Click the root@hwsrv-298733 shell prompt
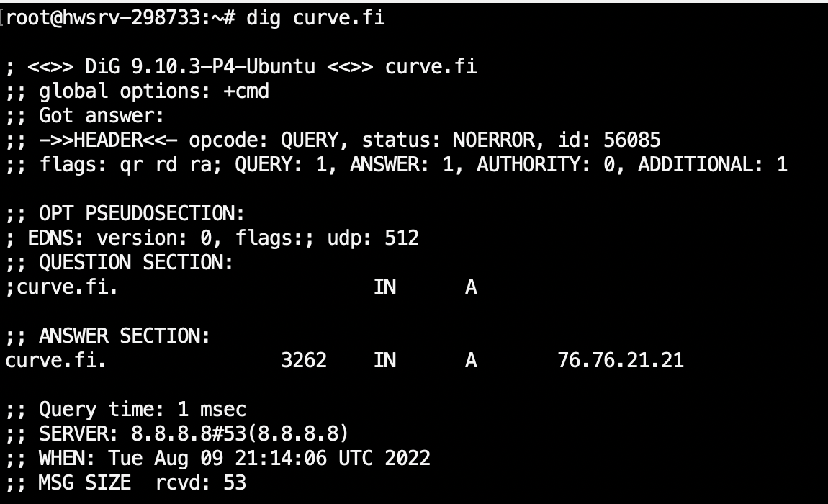The height and width of the screenshot is (504, 828). pos(120,18)
